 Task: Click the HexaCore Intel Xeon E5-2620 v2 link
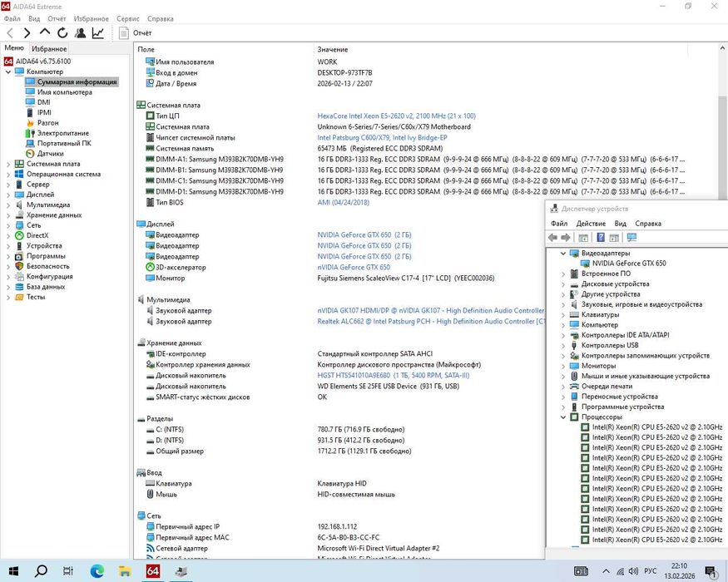pos(396,116)
